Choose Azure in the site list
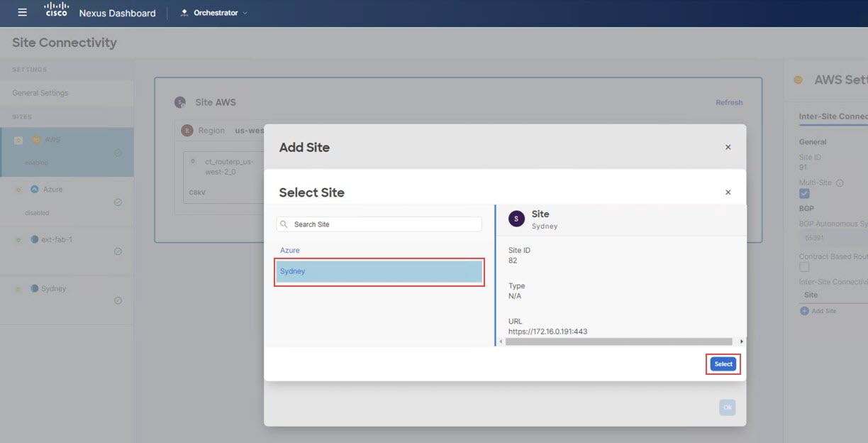 tap(290, 251)
